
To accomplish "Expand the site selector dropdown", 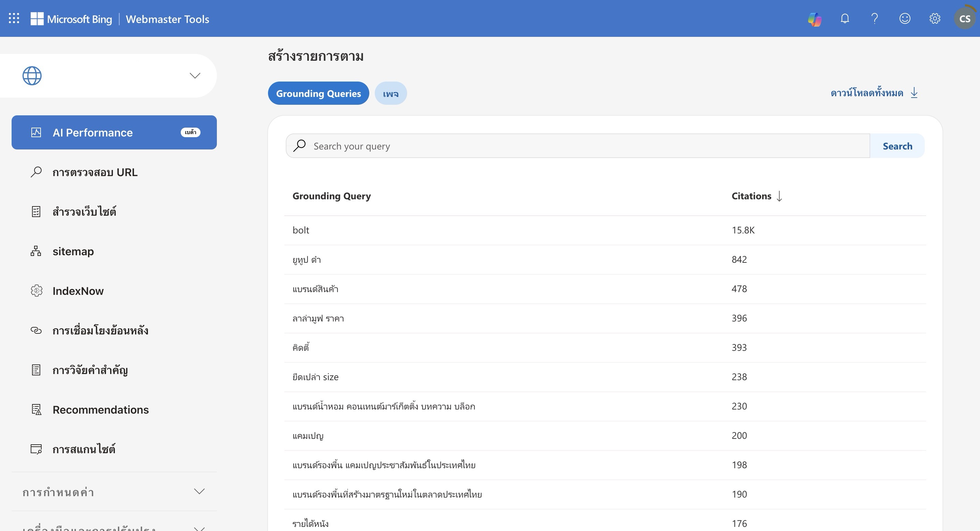I will click(x=195, y=75).
